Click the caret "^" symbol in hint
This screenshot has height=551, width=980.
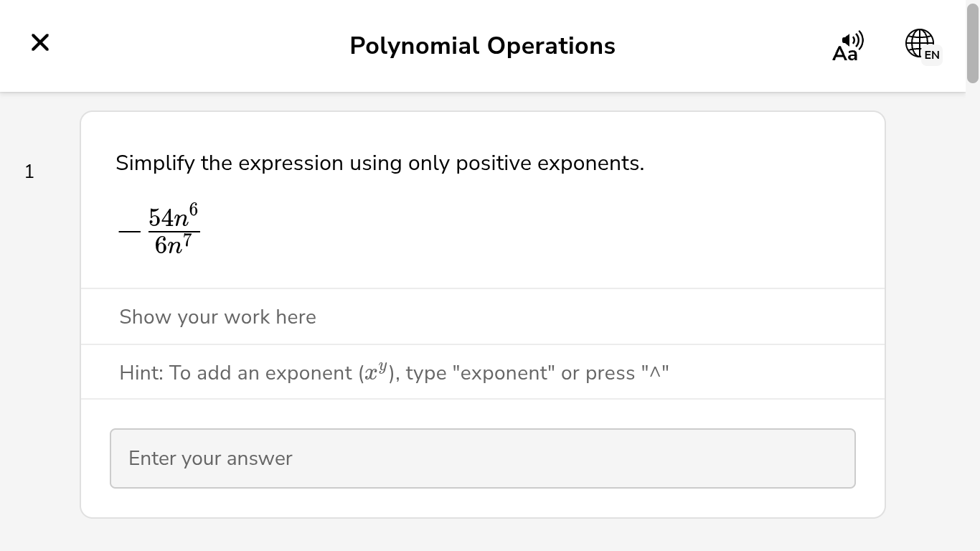point(654,372)
